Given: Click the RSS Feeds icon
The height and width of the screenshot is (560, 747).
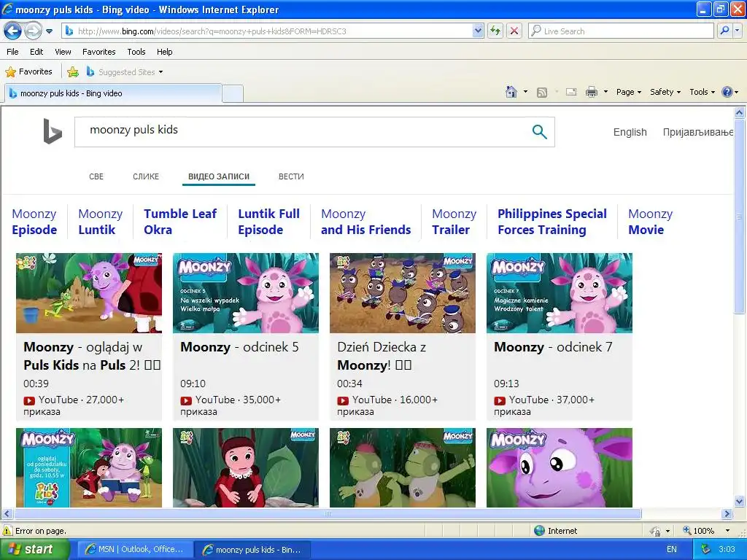Looking at the screenshot, I should [x=542, y=92].
